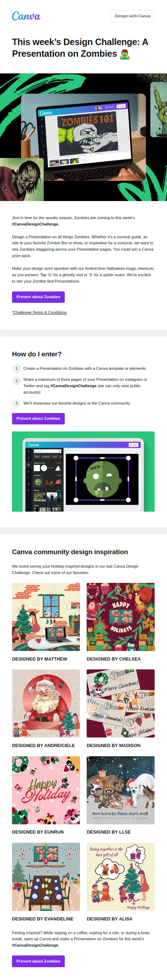
Task: Click the 'DESIGNED BY ALISA' caption
Action: point(110,919)
